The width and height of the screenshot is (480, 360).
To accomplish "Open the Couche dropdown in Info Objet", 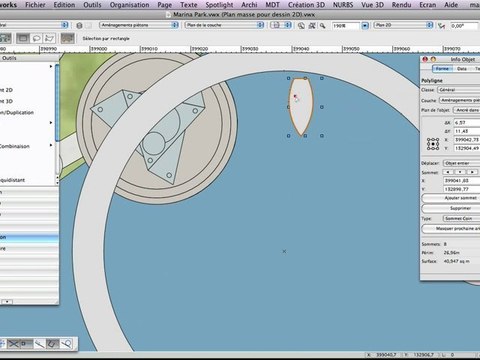I will point(460,100).
